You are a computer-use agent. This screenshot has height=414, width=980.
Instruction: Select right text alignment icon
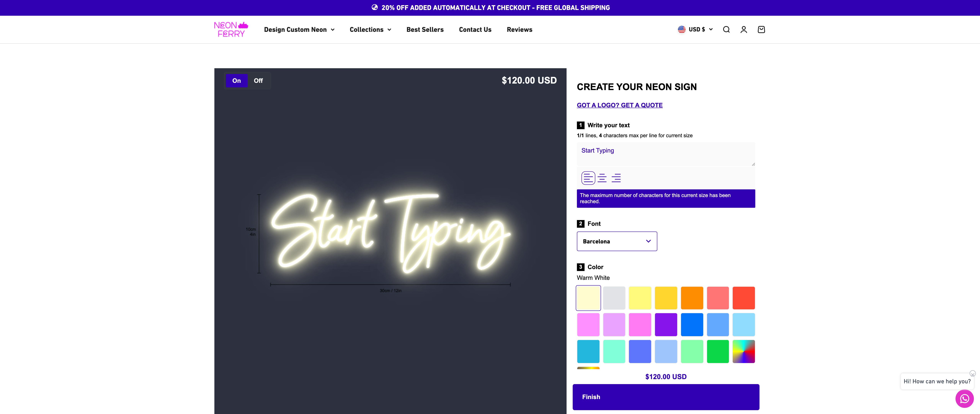[x=616, y=177]
